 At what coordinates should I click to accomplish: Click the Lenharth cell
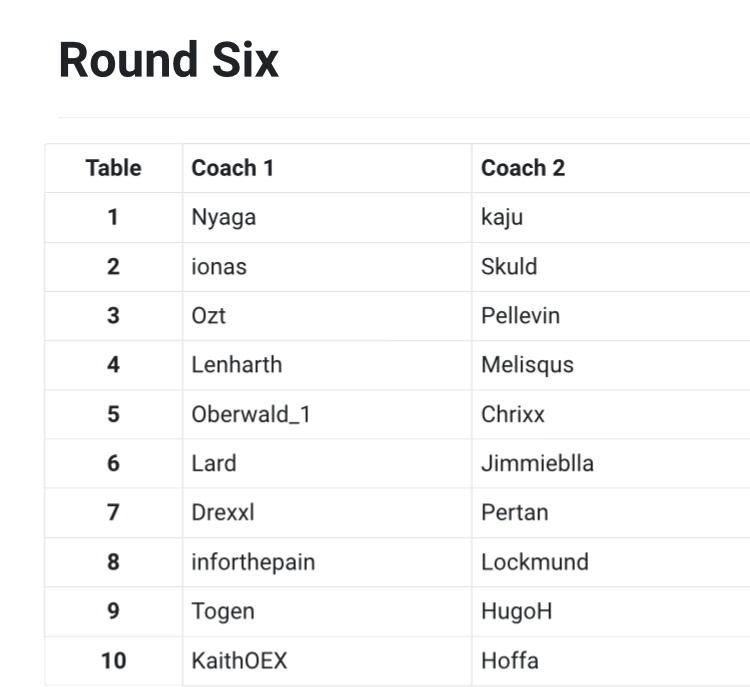(x=236, y=365)
